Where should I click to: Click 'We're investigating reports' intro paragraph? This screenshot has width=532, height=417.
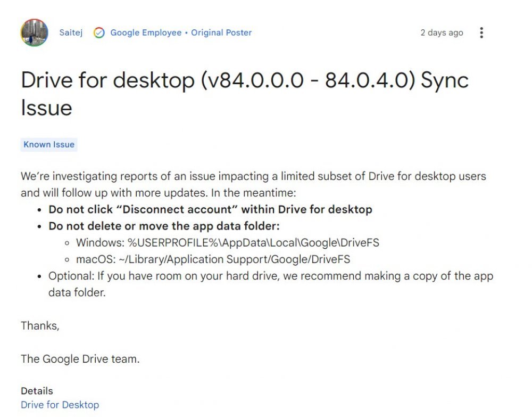pyautogui.click(x=253, y=184)
